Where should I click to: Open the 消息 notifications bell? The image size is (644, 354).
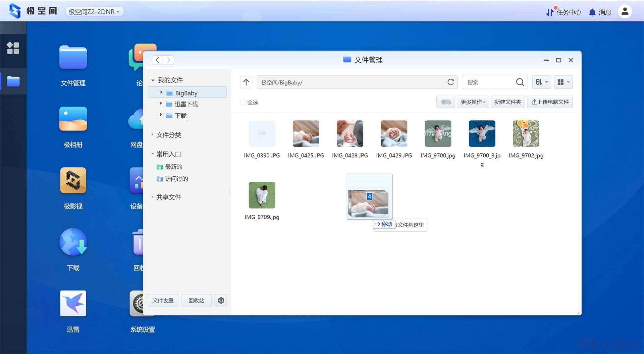pos(592,12)
